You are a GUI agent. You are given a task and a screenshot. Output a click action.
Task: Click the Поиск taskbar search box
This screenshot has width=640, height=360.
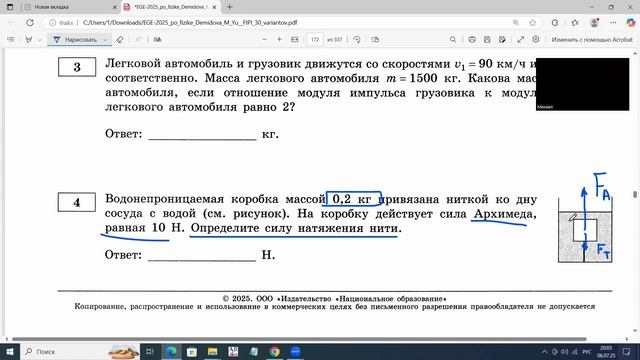click(x=80, y=351)
